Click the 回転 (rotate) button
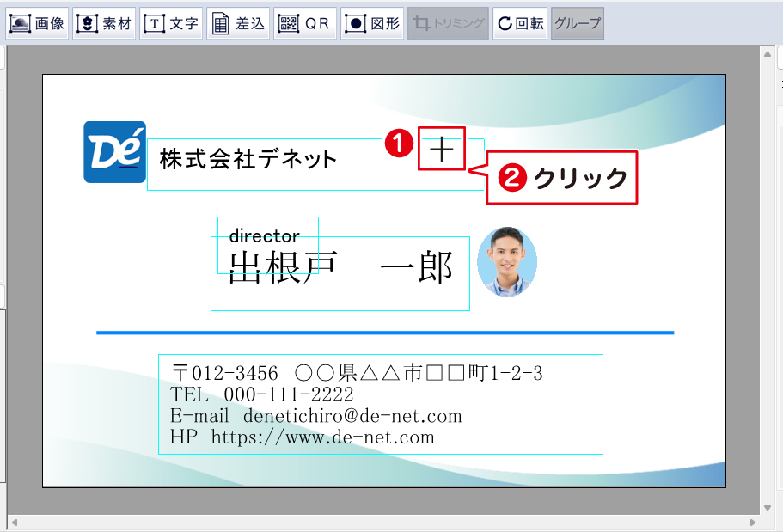Screen dimensions: 783x532 pyautogui.click(x=520, y=23)
